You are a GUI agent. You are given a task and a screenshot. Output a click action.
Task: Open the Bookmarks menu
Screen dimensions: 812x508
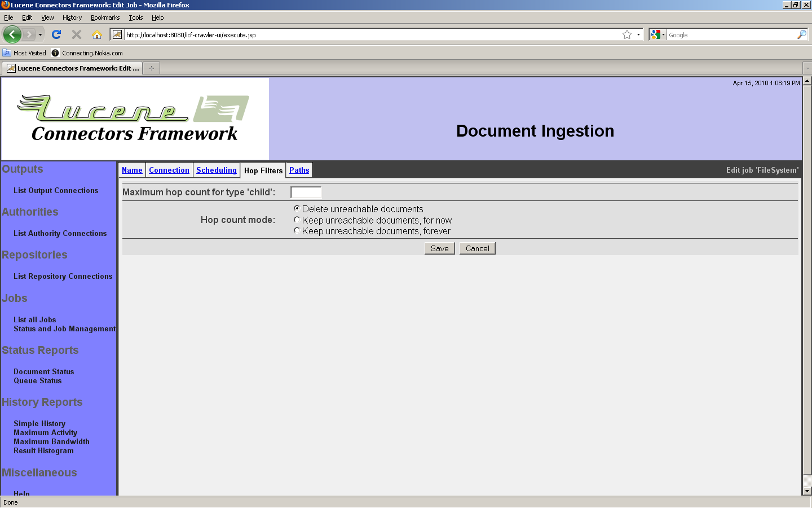tap(105, 17)
